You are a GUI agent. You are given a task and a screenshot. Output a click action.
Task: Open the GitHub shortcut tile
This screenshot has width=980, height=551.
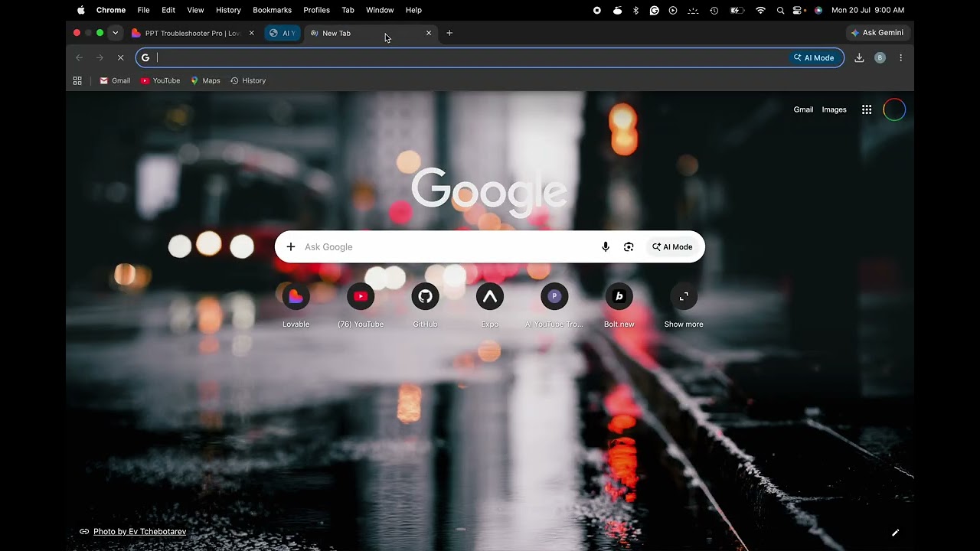pyautogui.click(x=425, y=305)
